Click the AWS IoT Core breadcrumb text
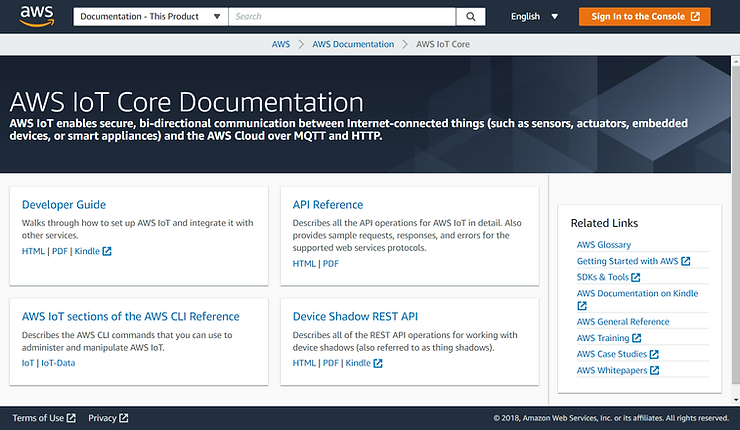The image size is (740, 430). tap(443, 44)
